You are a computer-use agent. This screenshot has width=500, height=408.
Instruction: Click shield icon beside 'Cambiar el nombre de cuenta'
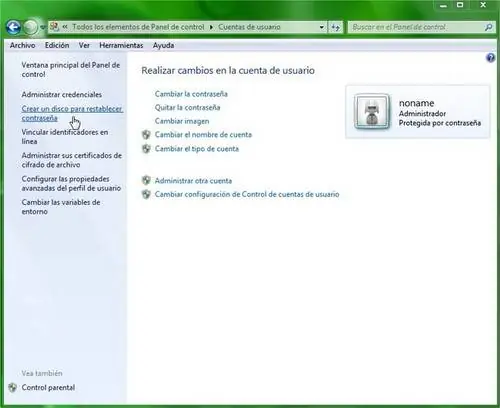pos(146,135)
